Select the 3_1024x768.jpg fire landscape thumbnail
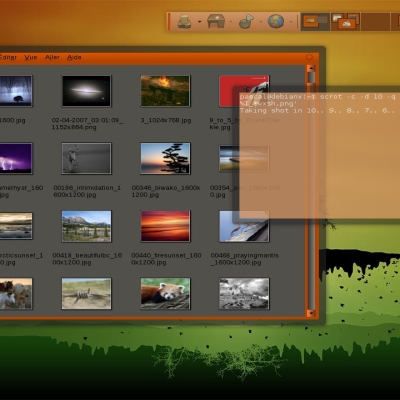 point(165,91)
